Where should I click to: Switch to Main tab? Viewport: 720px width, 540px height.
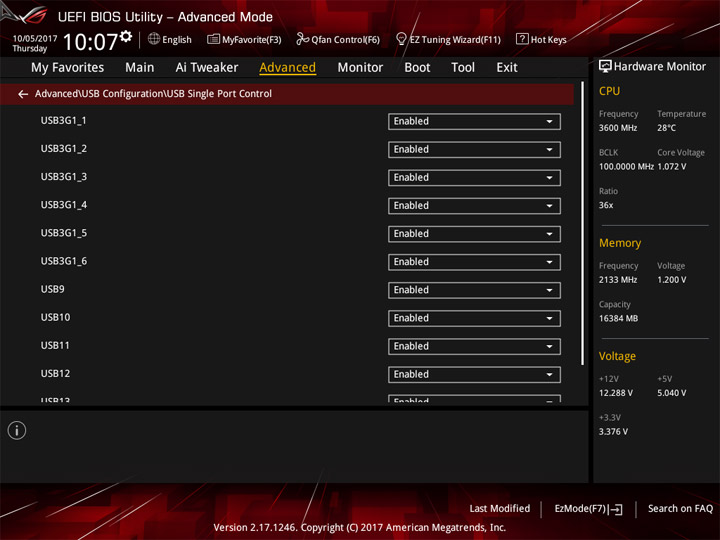click(x=140, y=68)
